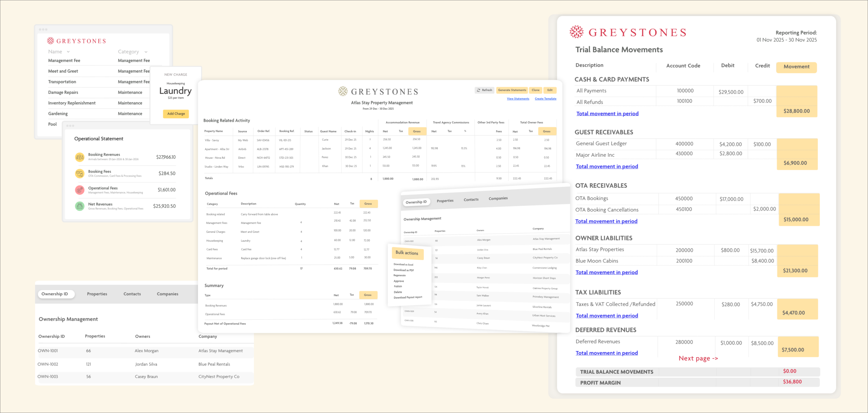
Task: Click the Booking Fees card icon
Action: coord(80,174)
